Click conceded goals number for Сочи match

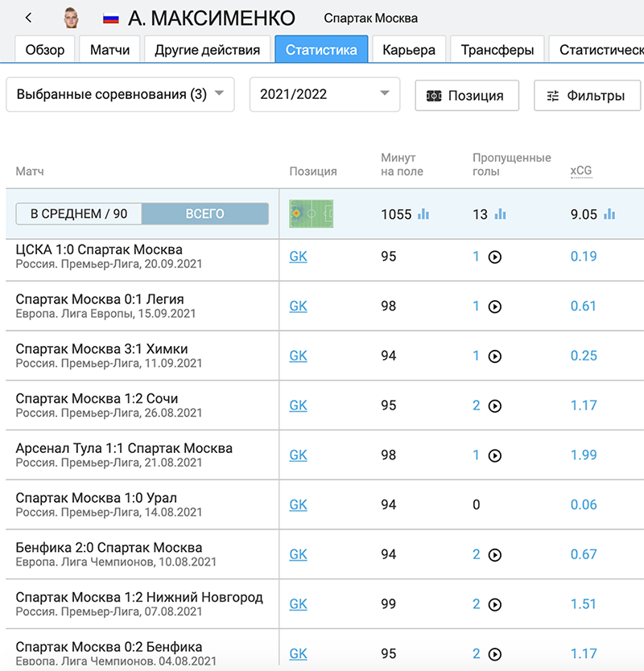click(x=476, y=405)
